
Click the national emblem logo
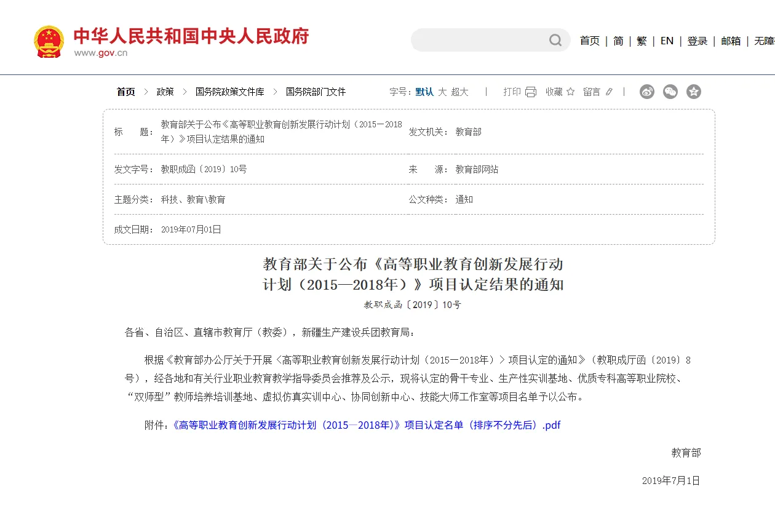(49, 41)
